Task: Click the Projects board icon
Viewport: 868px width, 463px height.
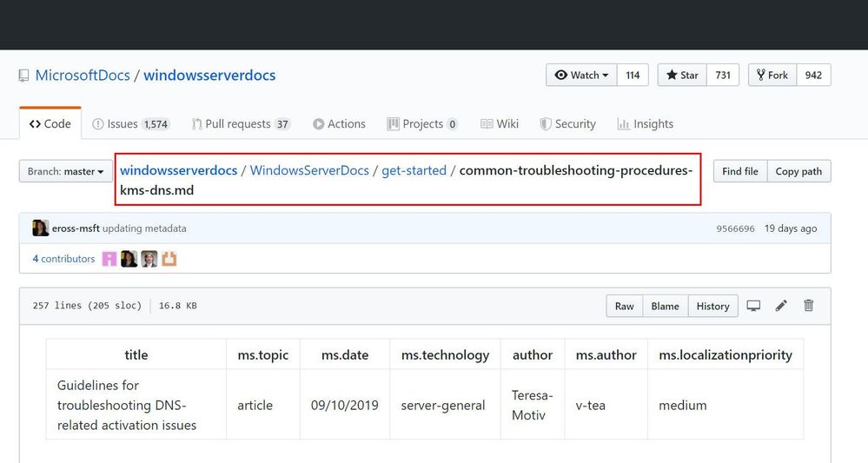Action: (393, 124)
